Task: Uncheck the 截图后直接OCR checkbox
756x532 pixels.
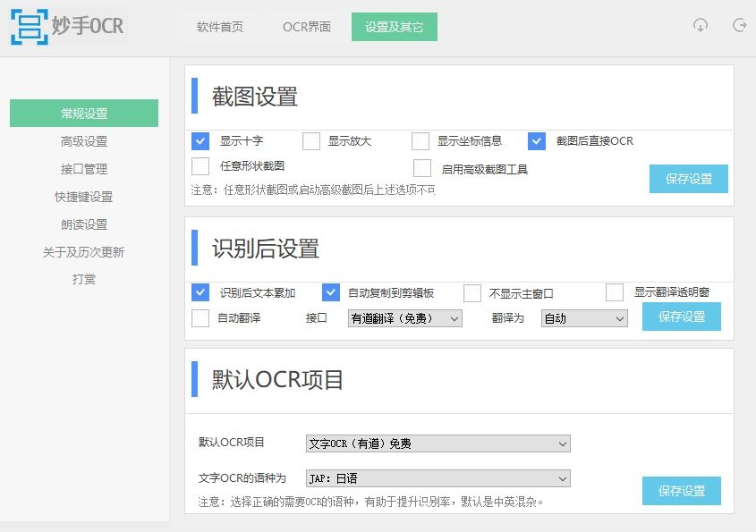Action: tap(537, 141)
